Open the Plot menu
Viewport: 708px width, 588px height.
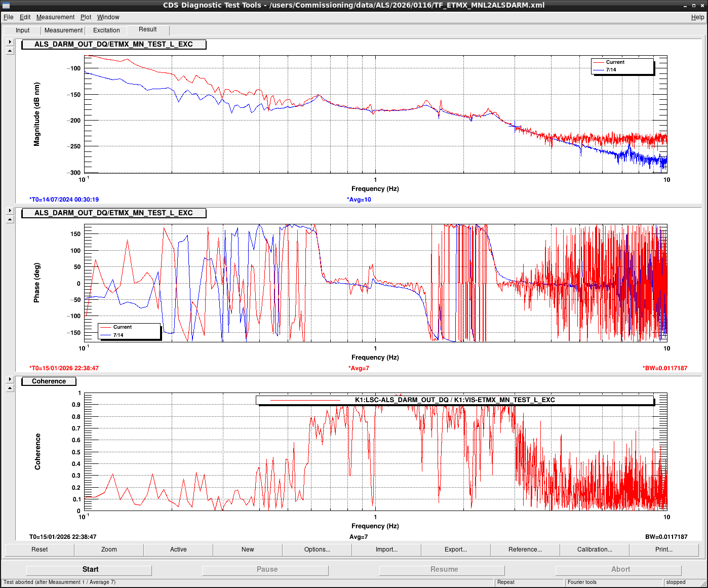click(86, 17)
